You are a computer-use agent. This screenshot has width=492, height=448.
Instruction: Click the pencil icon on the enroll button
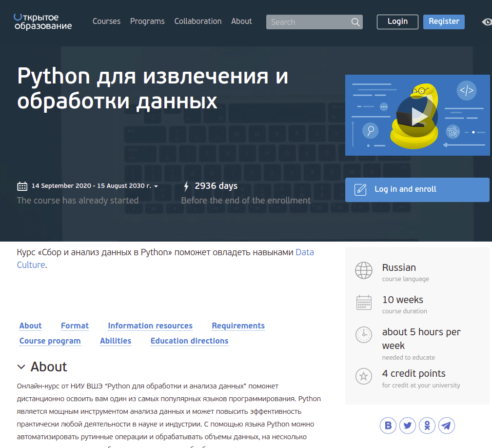coord(360,190)
